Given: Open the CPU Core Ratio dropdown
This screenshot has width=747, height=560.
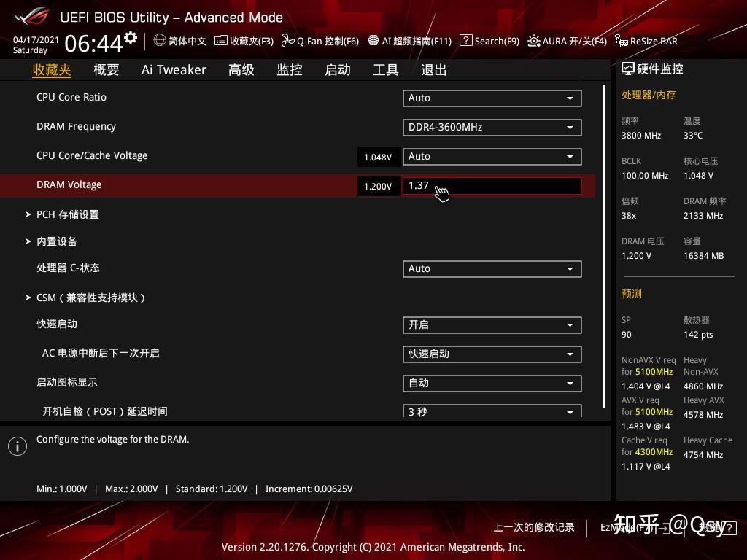Looking at the screenshot, I should [492, 98].
